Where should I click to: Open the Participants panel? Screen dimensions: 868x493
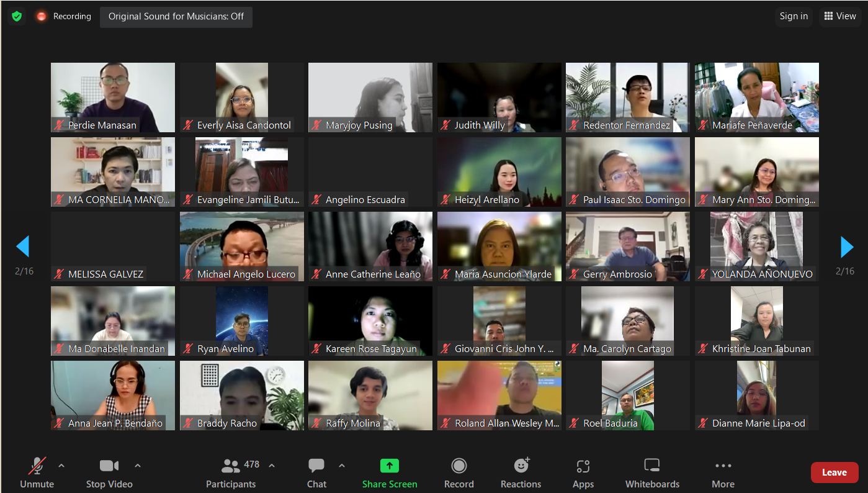click(231, 473)
